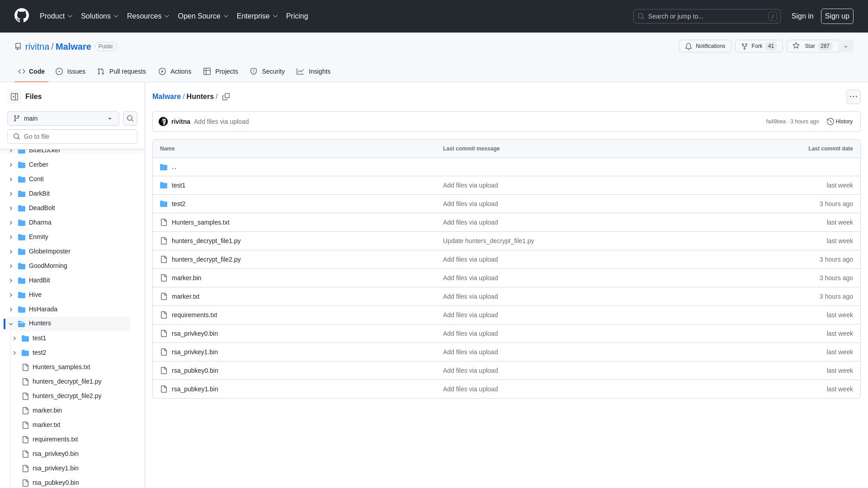The image size is (868, 488).
Task: Star the Malware repository
Action: (x=812, y=46)
